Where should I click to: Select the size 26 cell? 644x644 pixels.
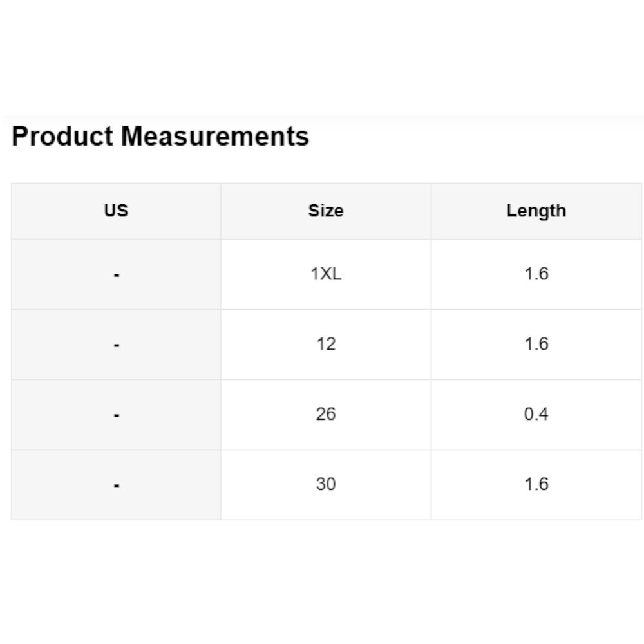[x=326, y=414]
